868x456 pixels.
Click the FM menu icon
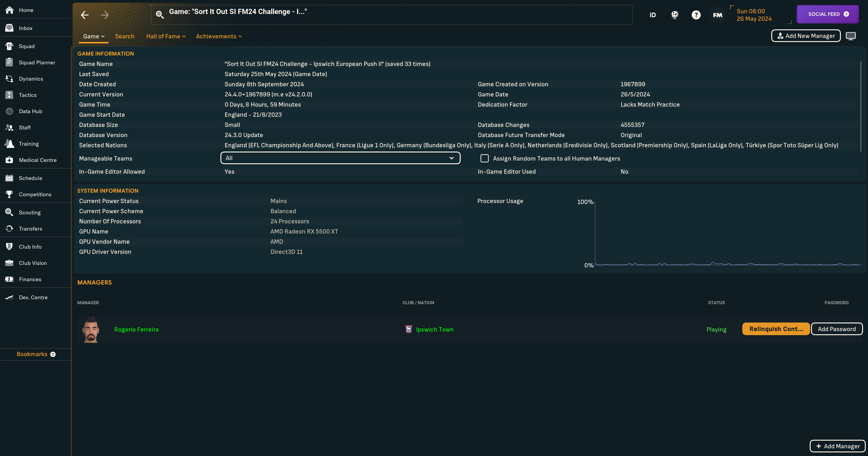(717, 15)
